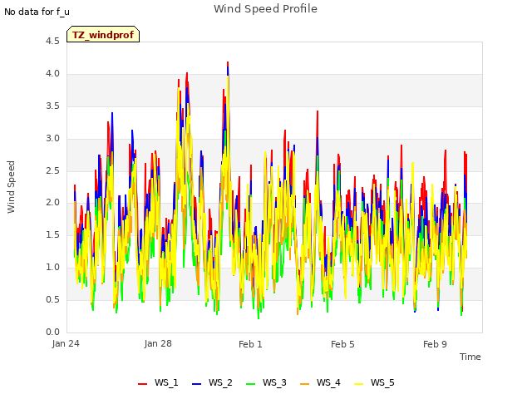Click the 3.5 y-axis tick label
The image size is (532, 399).
[x=52, y=106]
